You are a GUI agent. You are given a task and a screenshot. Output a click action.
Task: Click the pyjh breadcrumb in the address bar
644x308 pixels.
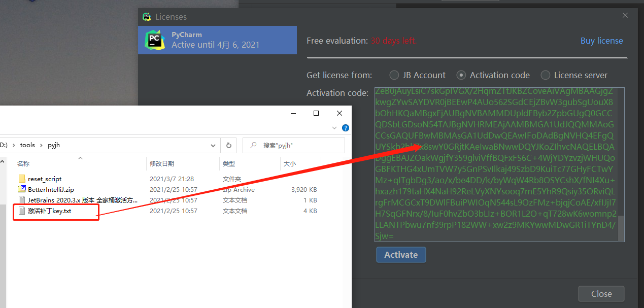point(54,145)
